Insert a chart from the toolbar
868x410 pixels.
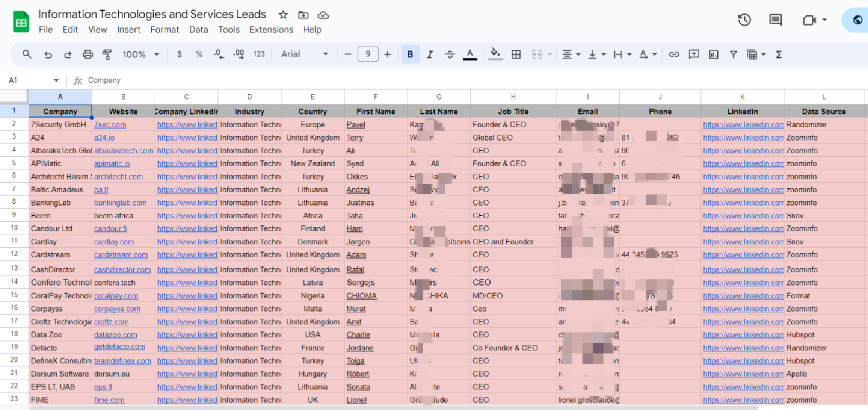tap(714, 54)
